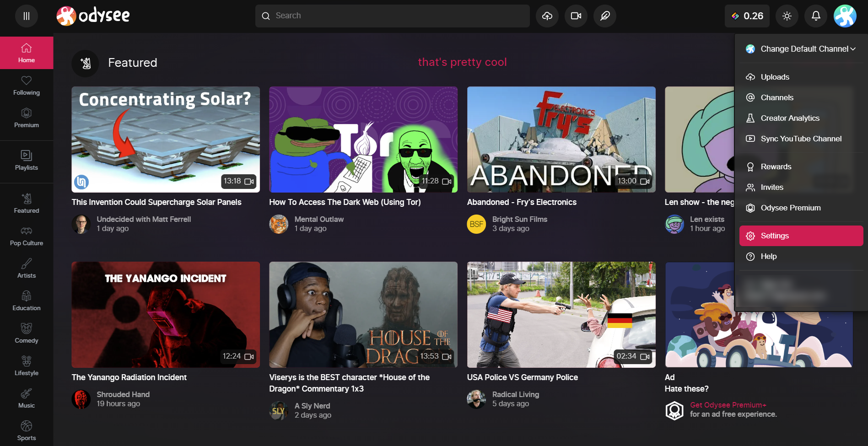The height and width of the screenshot is (446, 868).
Task: Click the upload cloud icon in header
Action: (547, 16)
